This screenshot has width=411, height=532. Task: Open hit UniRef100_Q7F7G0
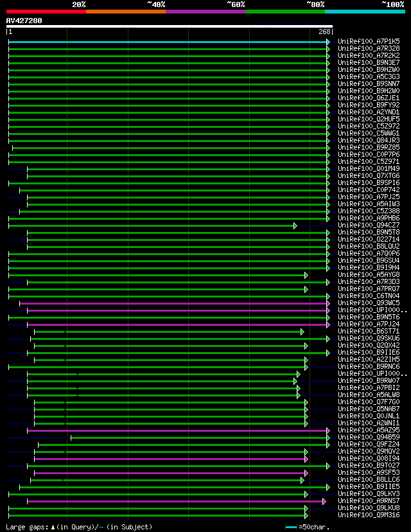click(x=369, y=402)
